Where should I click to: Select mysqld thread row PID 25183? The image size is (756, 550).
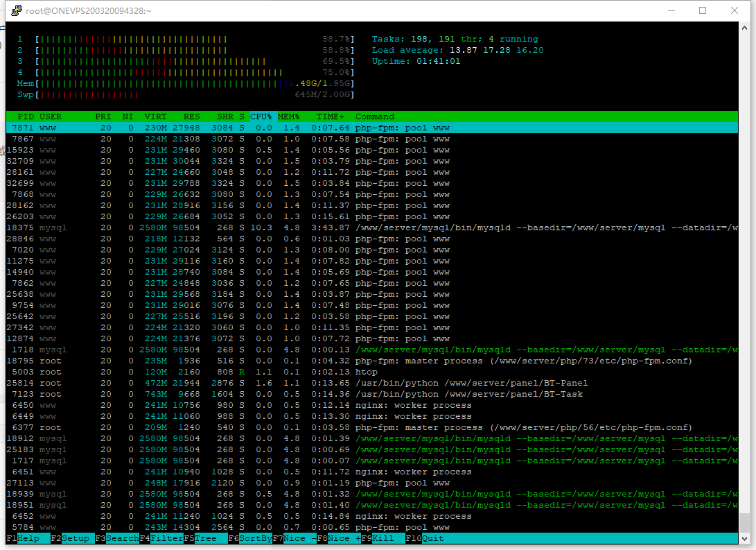point(371,449)
